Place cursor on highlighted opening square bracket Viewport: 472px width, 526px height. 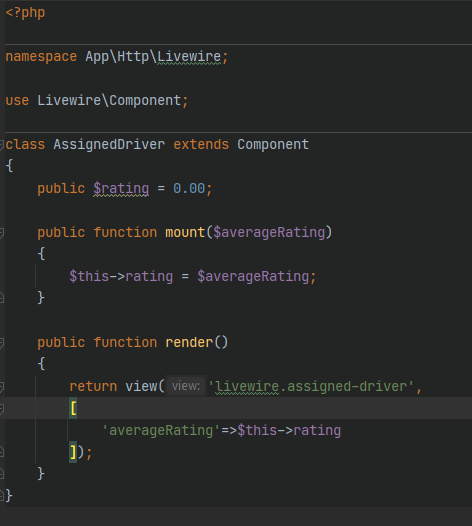[73, 408]
